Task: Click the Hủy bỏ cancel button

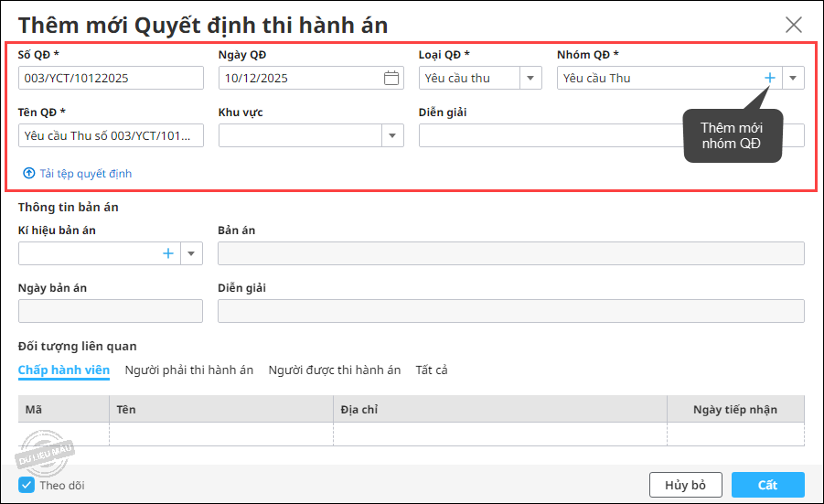Action: tap(685, 485)
